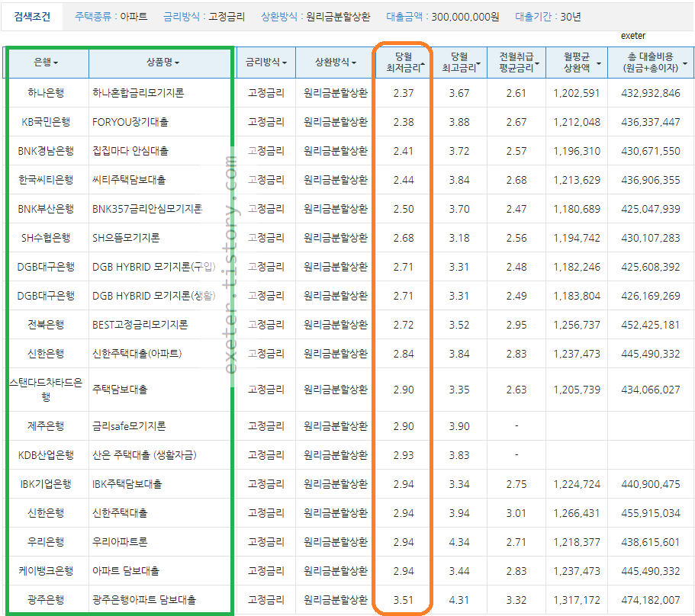Select 집집마다 안심대출 product name

[x=130, y=151]
